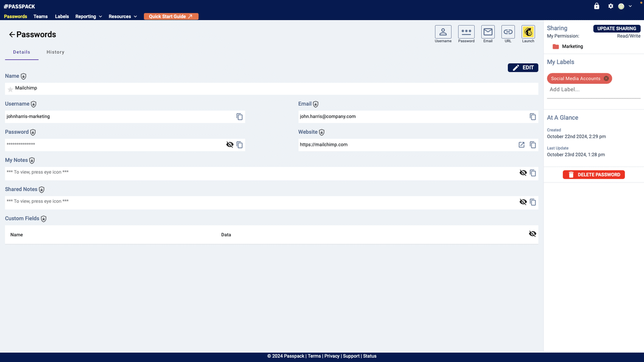Open the user account dropdown
644x362 pixels.
625,6
